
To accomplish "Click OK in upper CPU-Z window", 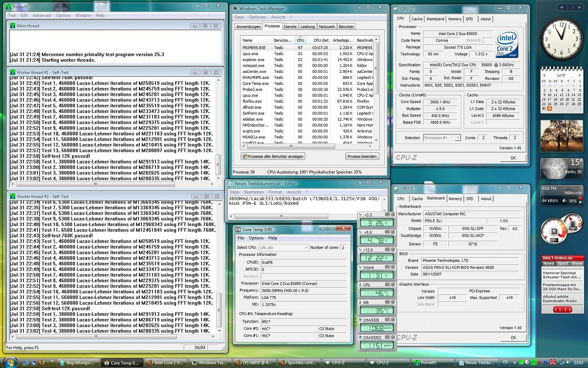I will [x=513, y=158].
